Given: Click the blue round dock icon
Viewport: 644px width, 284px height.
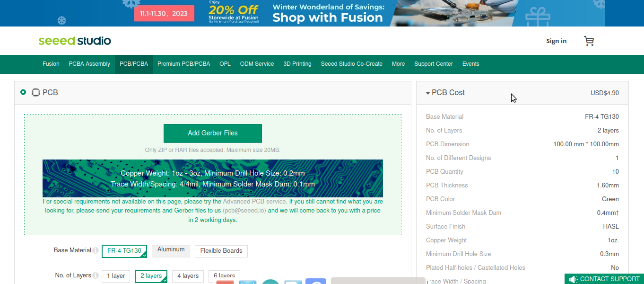Looking at the screenshot, I should pos(316,282).
